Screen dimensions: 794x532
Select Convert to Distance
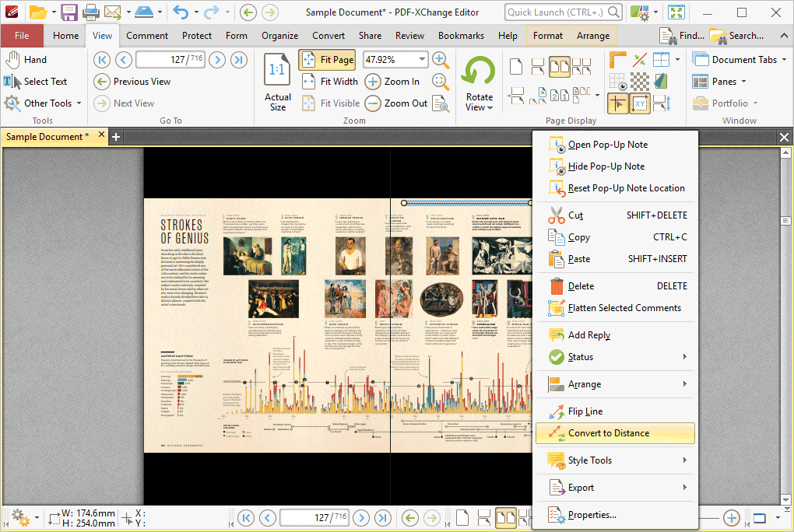click(615, 433)
